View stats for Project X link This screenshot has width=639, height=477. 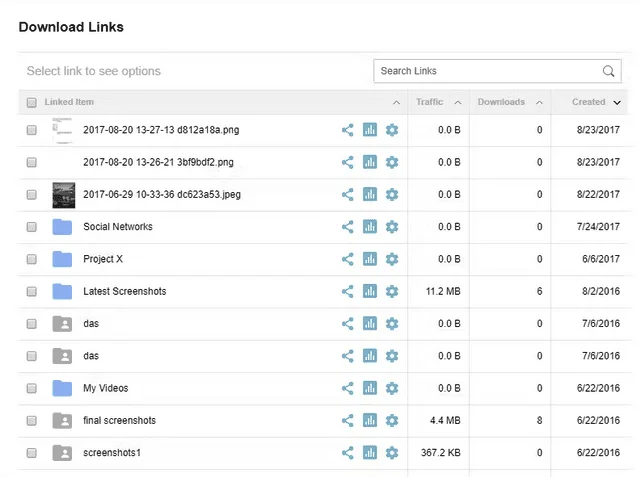[x=370, y=259]
